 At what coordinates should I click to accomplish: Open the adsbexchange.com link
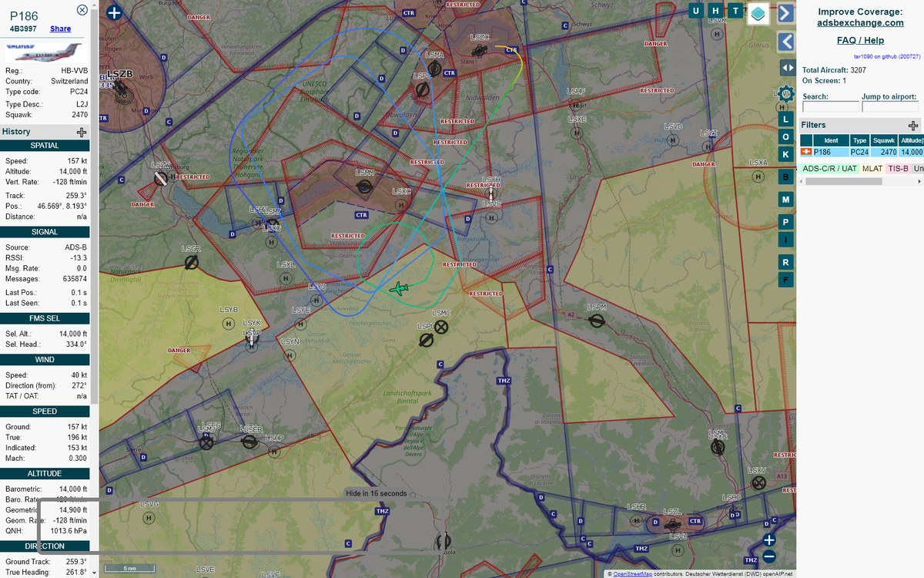point(860,23)
